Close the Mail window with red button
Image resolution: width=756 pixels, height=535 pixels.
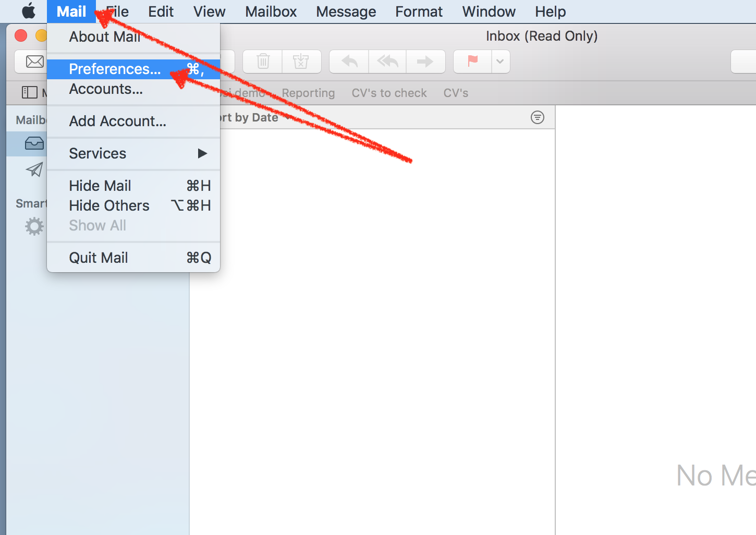click(21, 35)
